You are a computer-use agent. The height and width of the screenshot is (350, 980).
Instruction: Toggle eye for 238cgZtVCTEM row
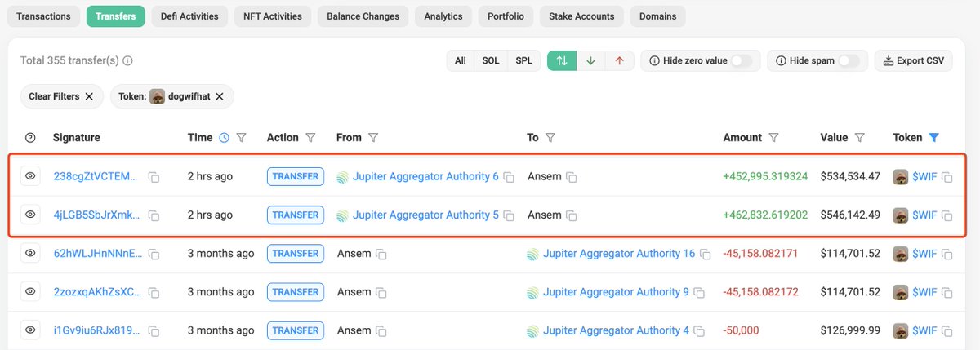pyautogui.click(x=31, y=176)
